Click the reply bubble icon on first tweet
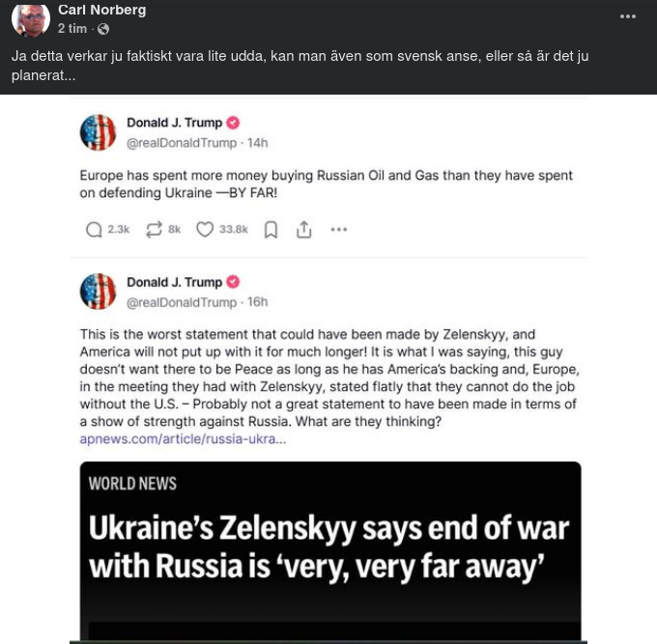This screenshot has width=657, height=644. 94,230
